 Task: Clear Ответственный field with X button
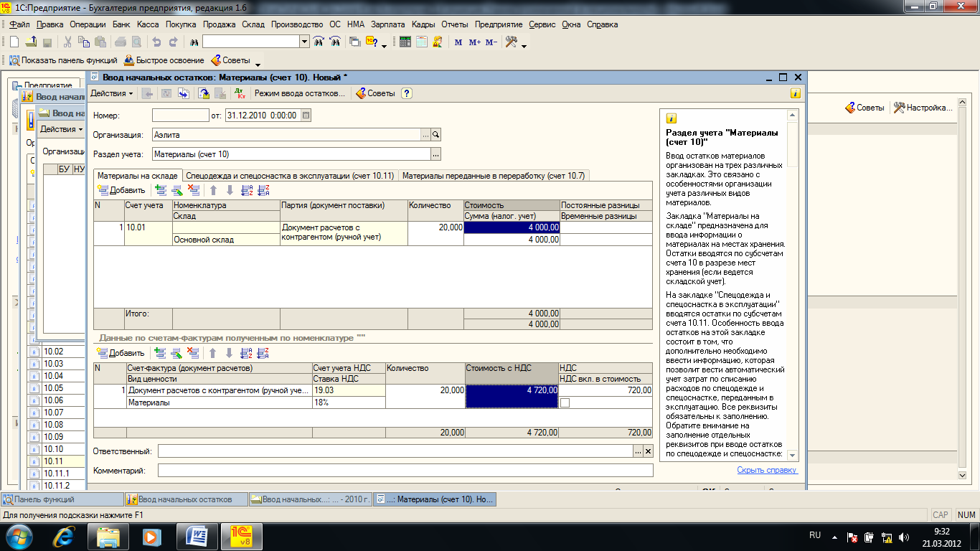click(649, 451)
